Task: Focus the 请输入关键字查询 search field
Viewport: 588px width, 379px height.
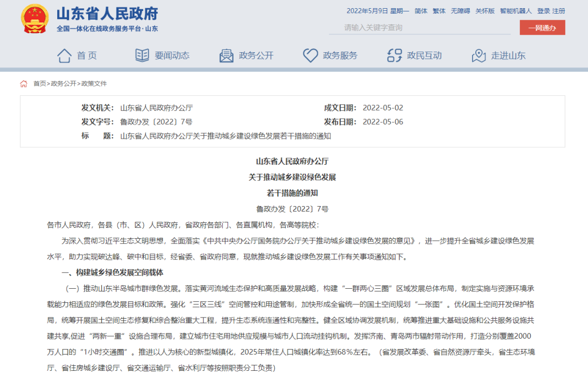Action: coord(420,28)
